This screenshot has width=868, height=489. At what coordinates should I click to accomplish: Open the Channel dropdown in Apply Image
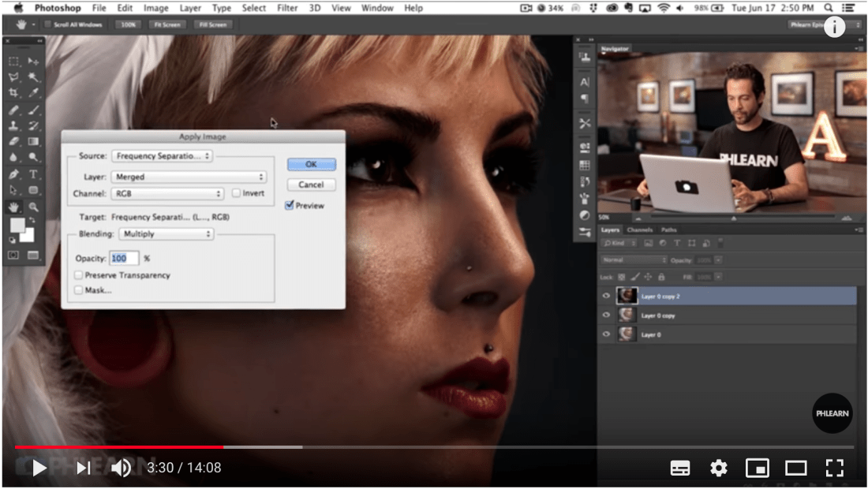point(166,193)
